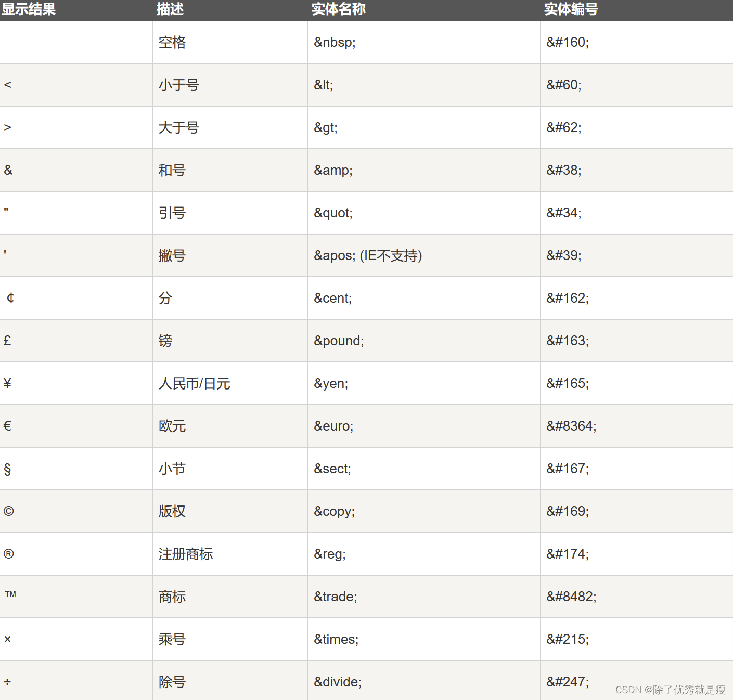
Task: Select the &#215; entity number
Action: (568, 639)
